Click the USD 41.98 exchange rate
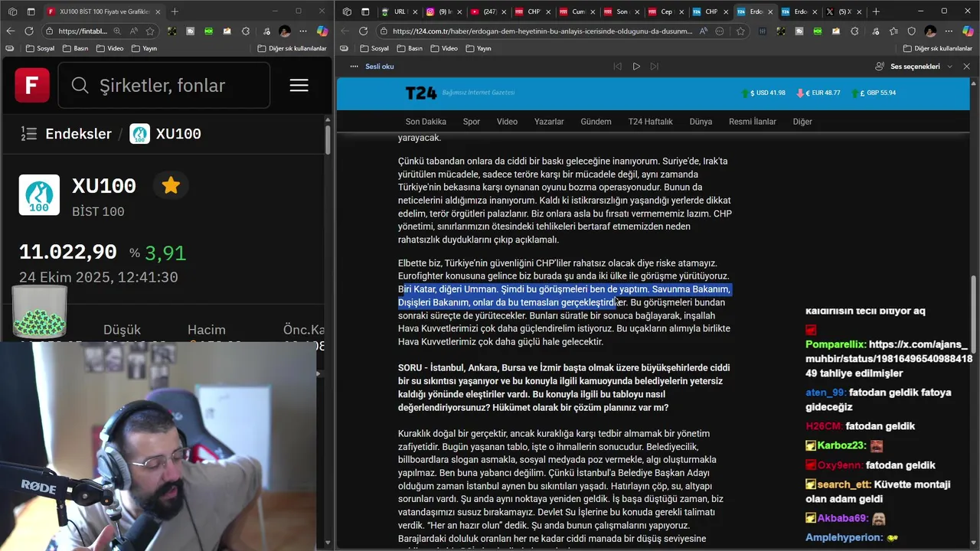 pyautogui.click(x=763, y=93)
